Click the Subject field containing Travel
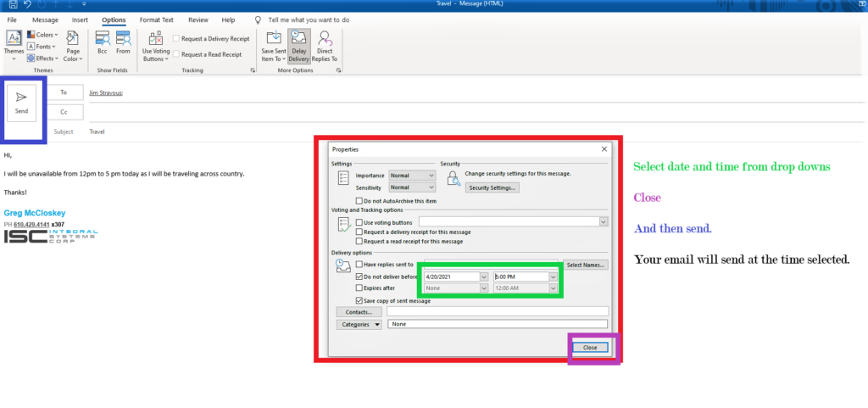The height and width of the screenshot is (408, 868). pos(476,131)
